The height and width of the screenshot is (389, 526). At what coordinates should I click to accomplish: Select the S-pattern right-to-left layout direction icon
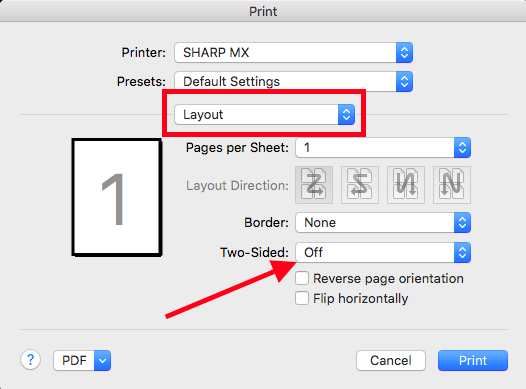360,185
